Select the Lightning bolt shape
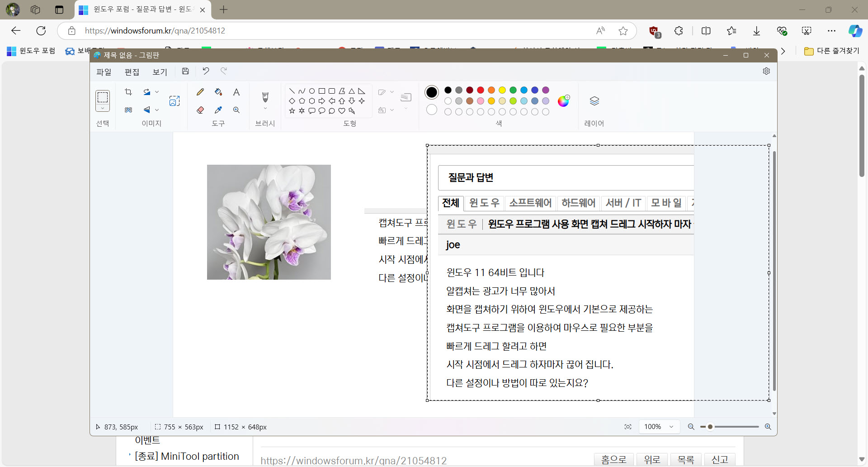Viewport: 868px width, 467px height. coord(352,111)
